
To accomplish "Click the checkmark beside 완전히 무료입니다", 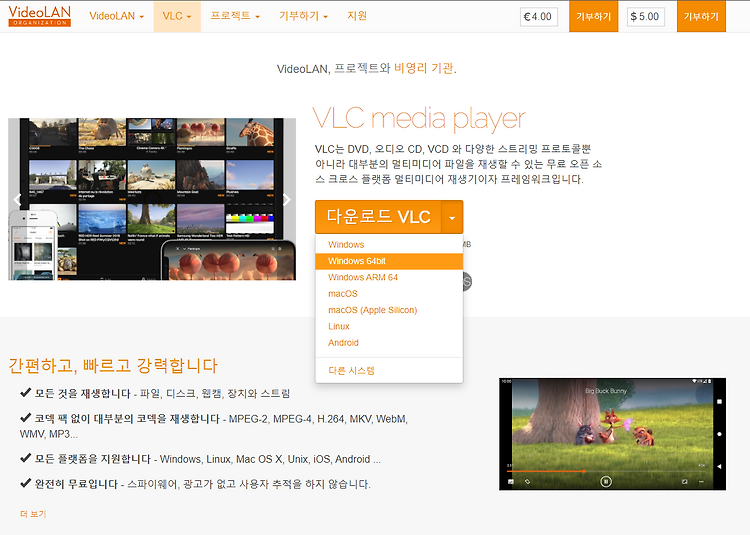I will pyautogui.click(x=26, y=483).
